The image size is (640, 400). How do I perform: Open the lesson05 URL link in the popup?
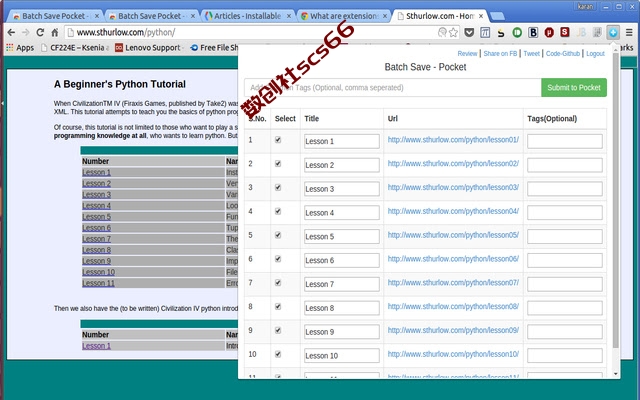[x=453, y=235]
